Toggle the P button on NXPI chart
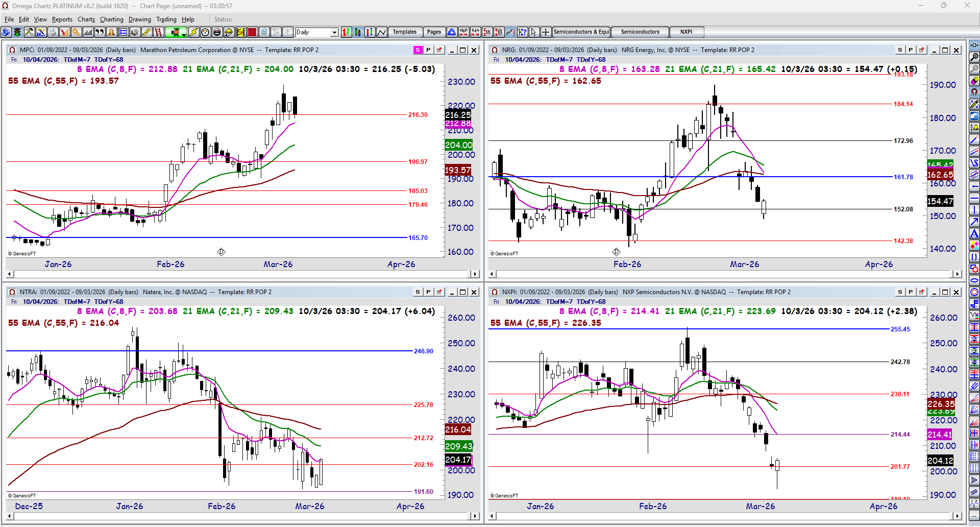 click(x=911, y=292)
